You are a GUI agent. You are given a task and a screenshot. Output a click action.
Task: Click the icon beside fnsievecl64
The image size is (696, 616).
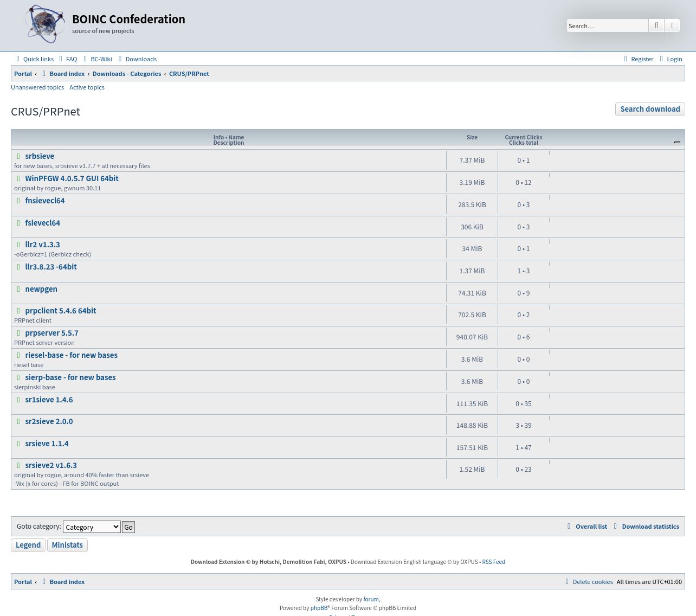(18, 201)
